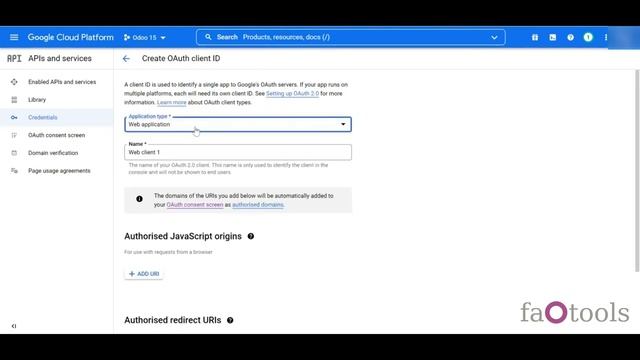Select Credentials in the sidebar
This screenshot has width=640, height=360.
[43, 118]
